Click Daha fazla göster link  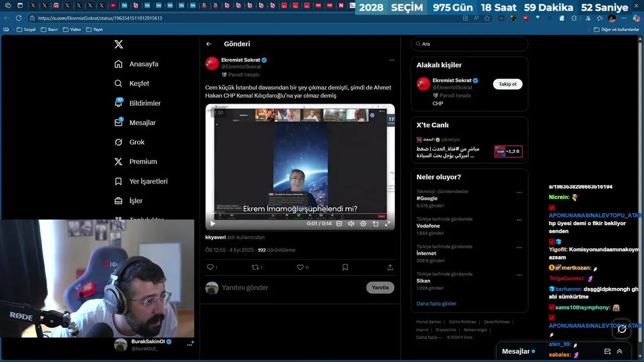(x=436, y=304)
